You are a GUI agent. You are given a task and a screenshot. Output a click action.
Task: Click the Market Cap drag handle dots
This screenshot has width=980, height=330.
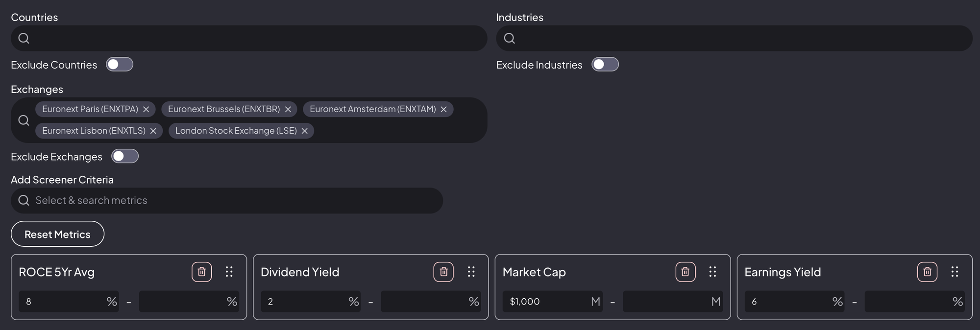pyautogui.click(x=712, y=272)
